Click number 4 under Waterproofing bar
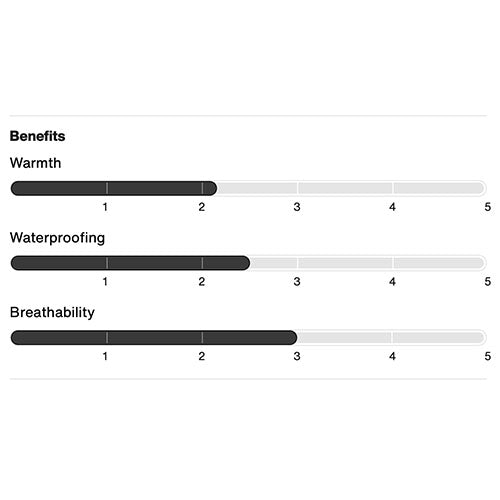The height and width of the screenshot is (500, 500). (392, 282)
